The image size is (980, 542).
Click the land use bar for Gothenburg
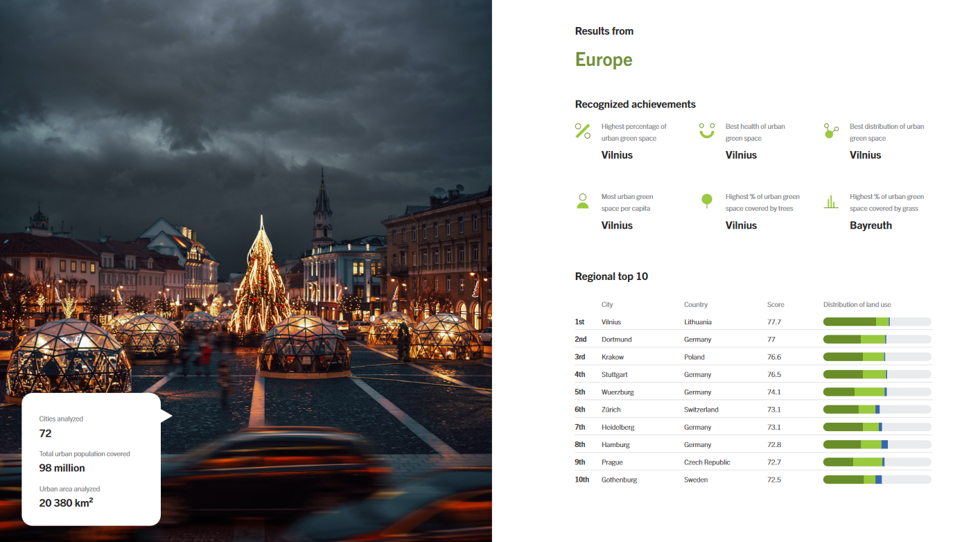(877, 480)
